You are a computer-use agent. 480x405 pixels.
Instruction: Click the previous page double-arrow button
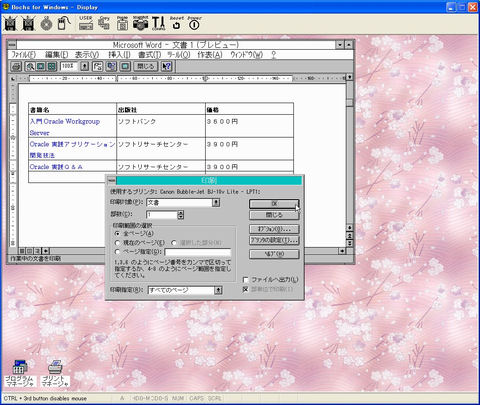(349, 235)
